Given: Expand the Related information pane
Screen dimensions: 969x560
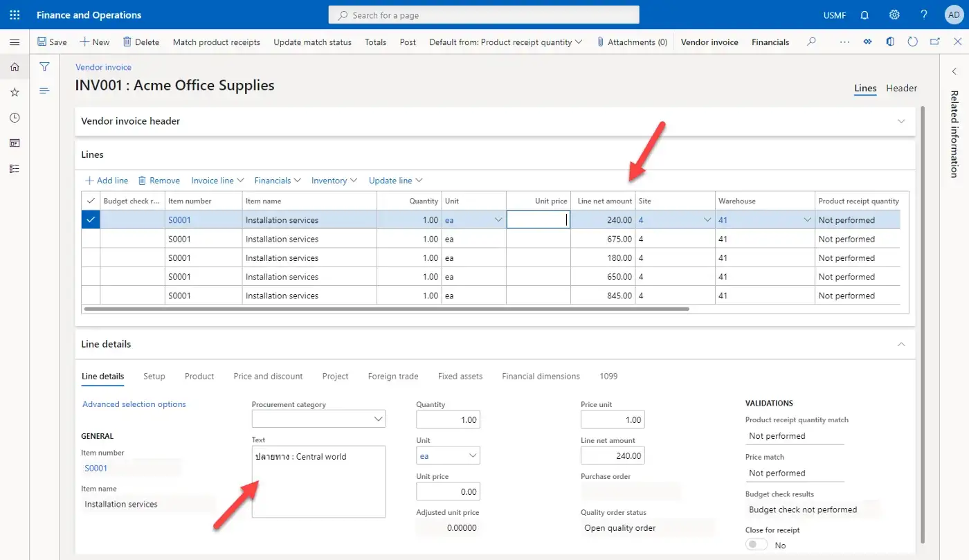Looking at the screenshot, I should [954, 72].
